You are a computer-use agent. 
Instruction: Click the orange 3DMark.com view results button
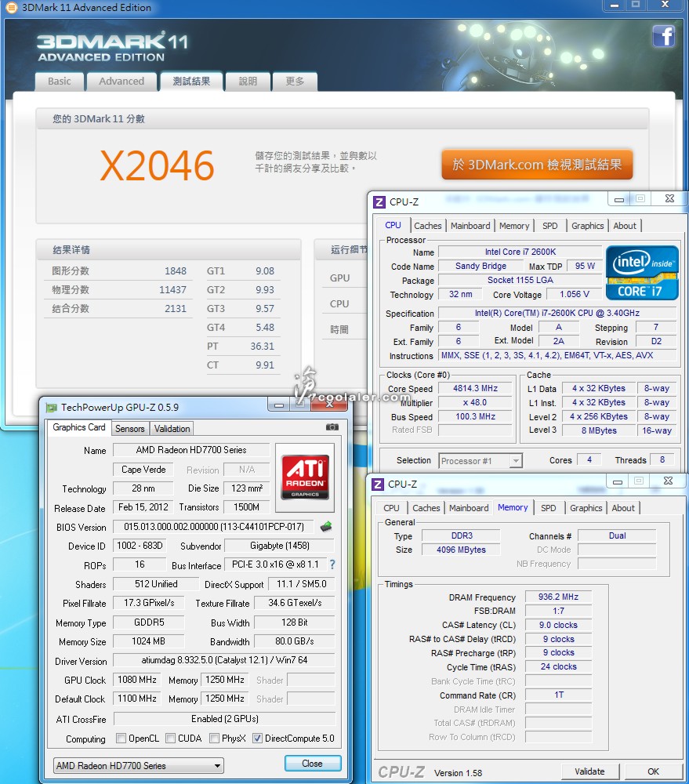tap(537, 164)
